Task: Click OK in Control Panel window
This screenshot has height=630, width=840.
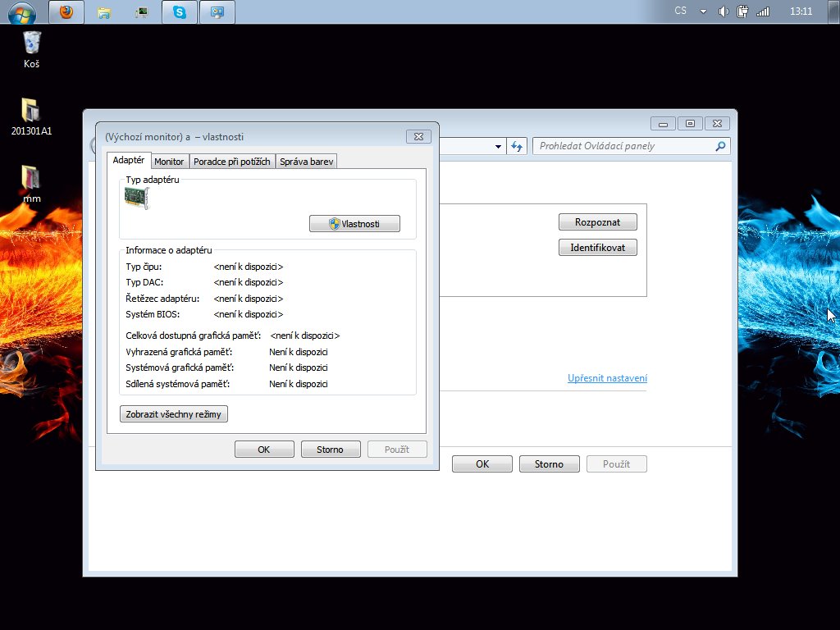Action: 482,464
